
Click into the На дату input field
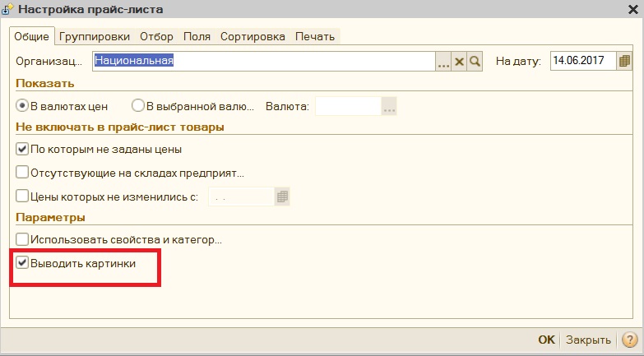[583, 61]
